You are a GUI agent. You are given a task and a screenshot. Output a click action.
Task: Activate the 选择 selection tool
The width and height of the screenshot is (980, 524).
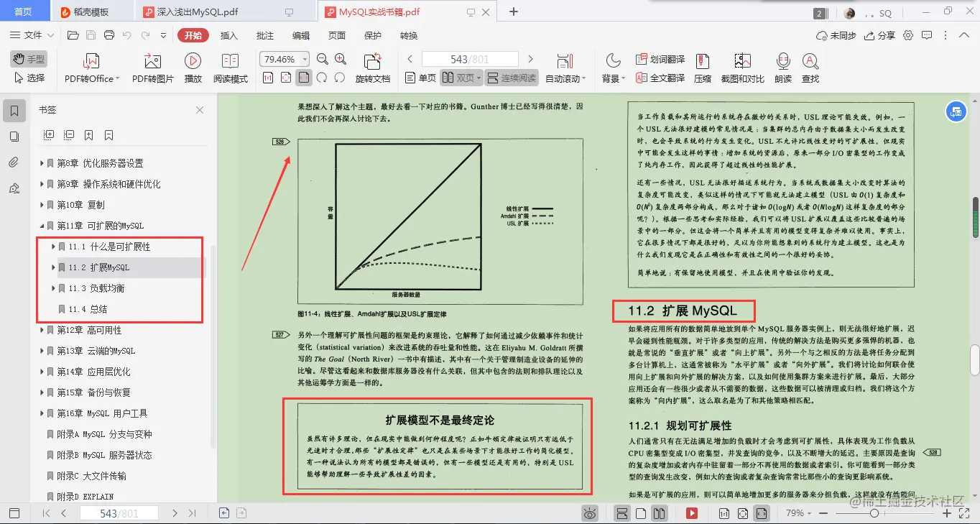(29, 78)
